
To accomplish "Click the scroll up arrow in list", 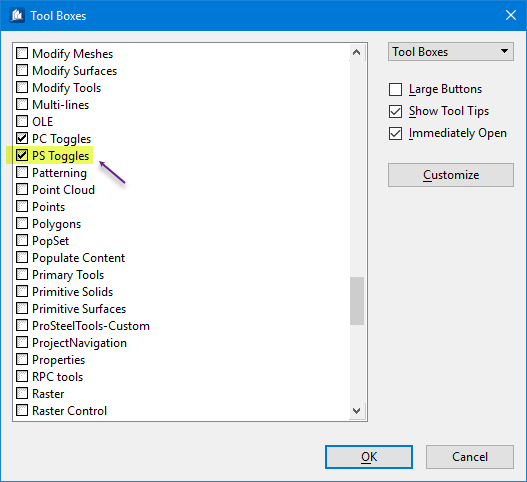I will pyautogui.click(x=357, y=52).
